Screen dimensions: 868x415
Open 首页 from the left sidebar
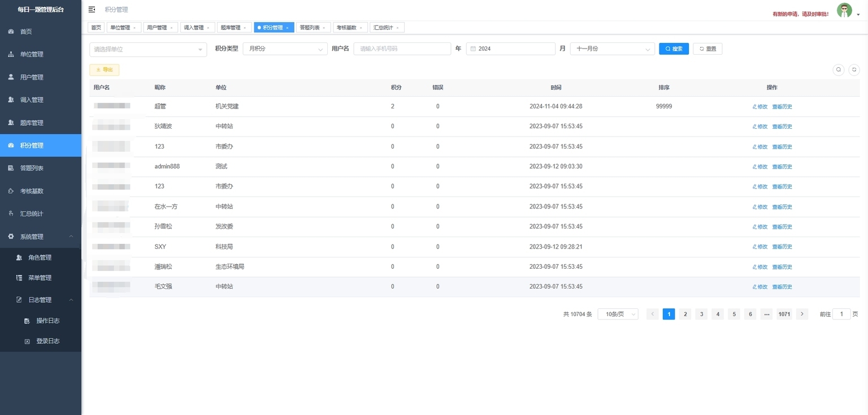tap(26, 32)
